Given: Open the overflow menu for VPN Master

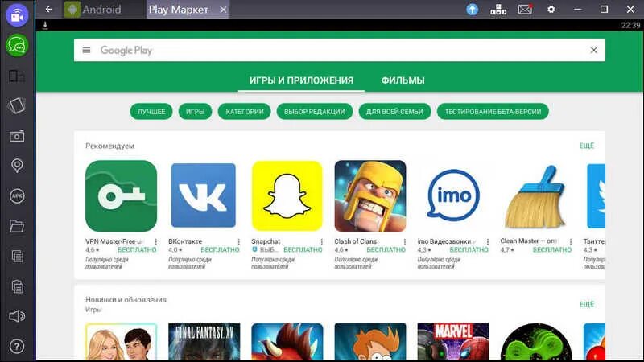Looking at the screenshot, I should click(155, 242).
